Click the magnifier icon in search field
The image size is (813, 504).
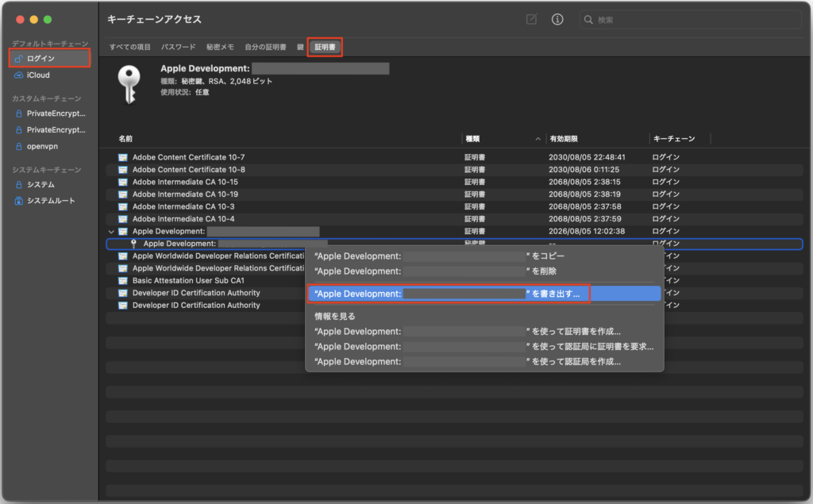588,20
